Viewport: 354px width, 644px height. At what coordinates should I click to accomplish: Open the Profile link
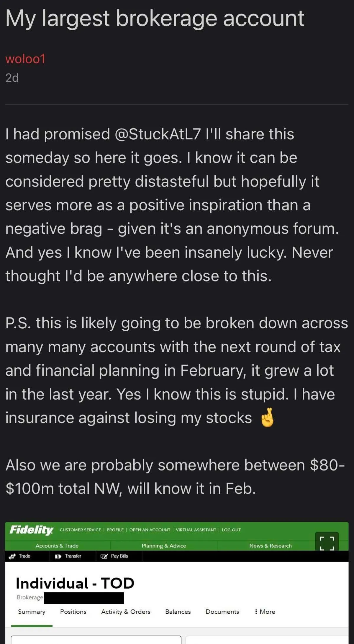(115, 530)
